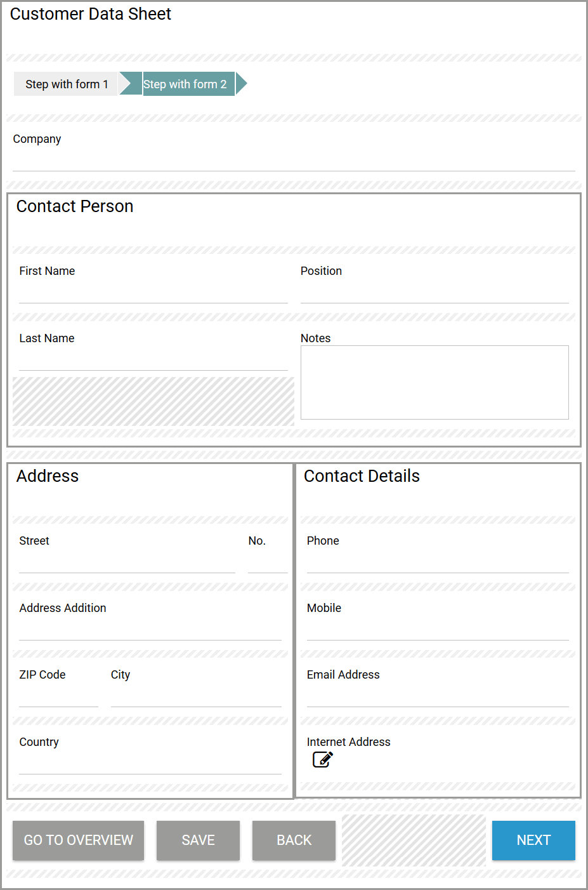Viewport: 588px width, 890px height.
Task: Focus the Company input field
Action: coord(294,161)
